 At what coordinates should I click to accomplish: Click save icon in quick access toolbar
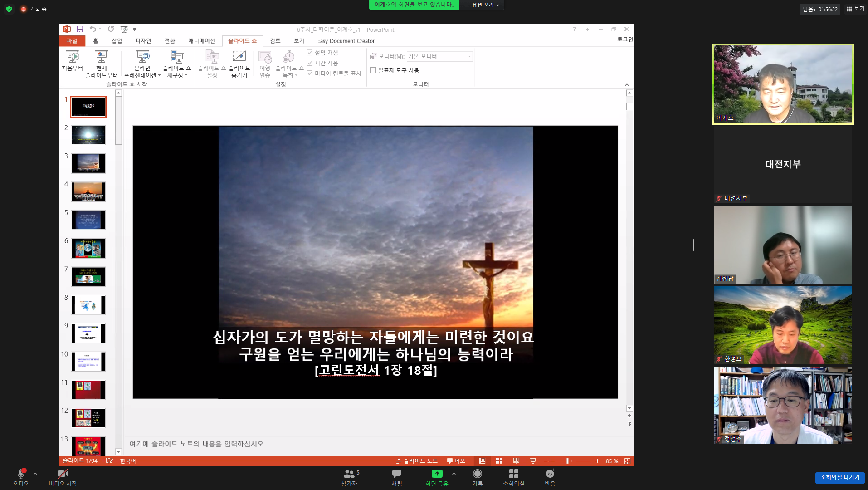(80, 29)
